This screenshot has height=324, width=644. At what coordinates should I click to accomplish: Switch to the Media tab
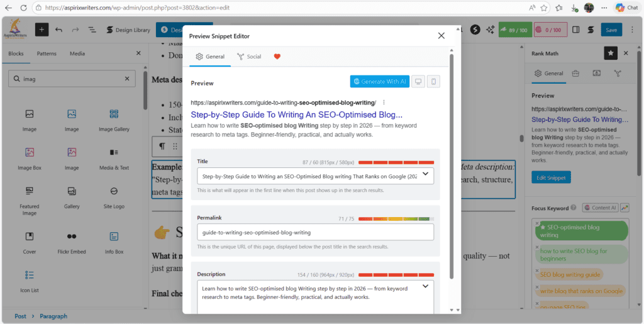click(77, 53)
